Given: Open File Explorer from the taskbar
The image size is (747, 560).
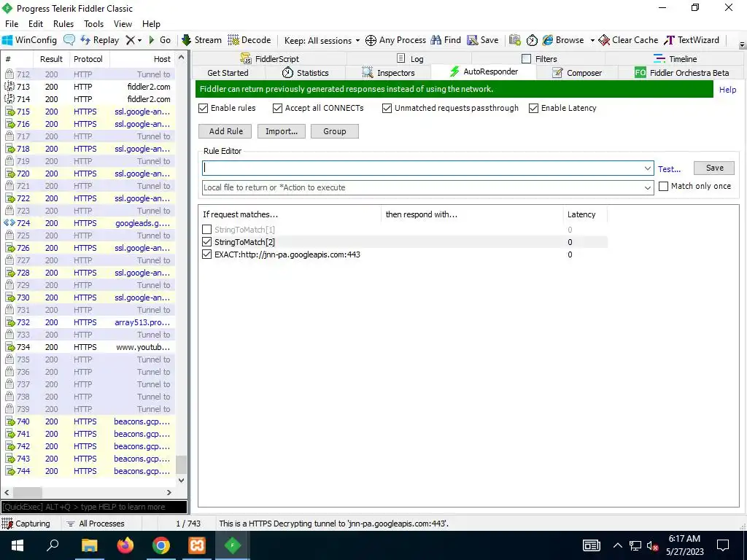Looking at the screenshot, I should click(x=90, y=545).
